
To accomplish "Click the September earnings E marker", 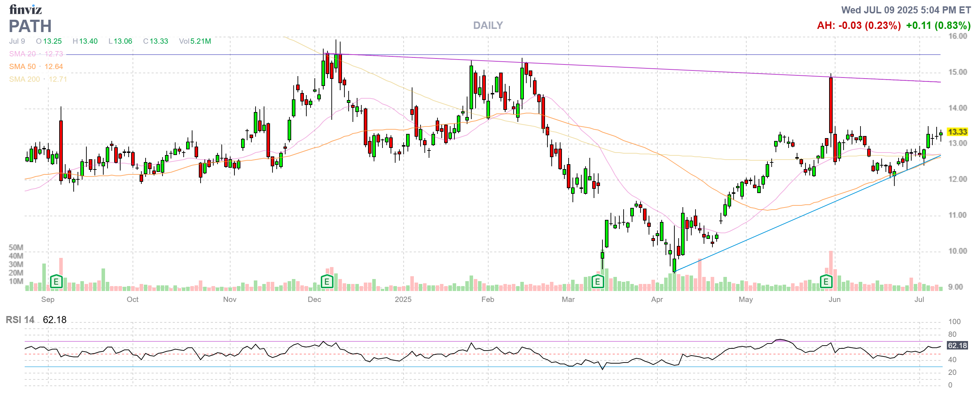I will (x=56, y=281).
